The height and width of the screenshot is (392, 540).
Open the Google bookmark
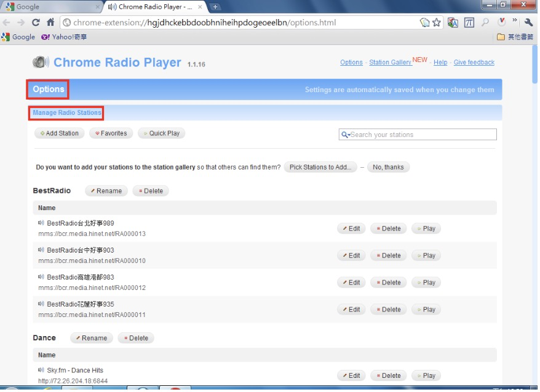[18, 37]
